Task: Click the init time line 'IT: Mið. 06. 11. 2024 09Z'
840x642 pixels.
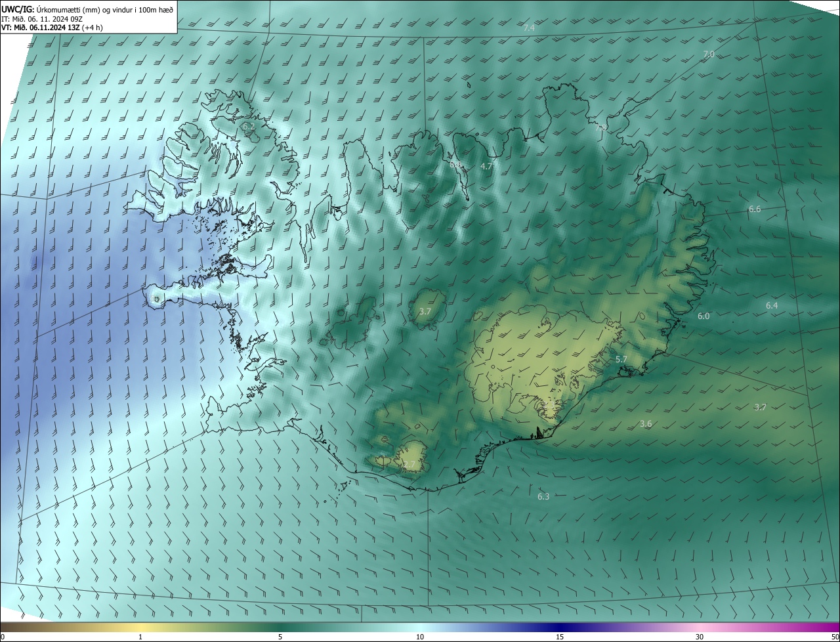Action: (x=41, y=19)
